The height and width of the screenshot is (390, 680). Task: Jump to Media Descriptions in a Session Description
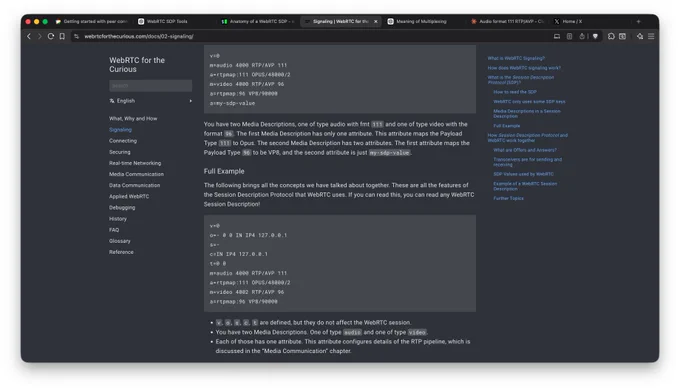coord(527,114)
